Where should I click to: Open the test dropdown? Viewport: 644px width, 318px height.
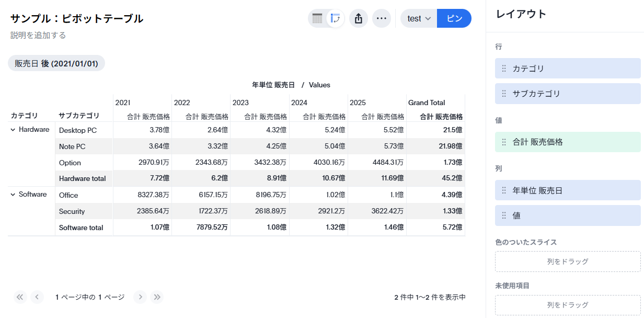pos(419,19)
